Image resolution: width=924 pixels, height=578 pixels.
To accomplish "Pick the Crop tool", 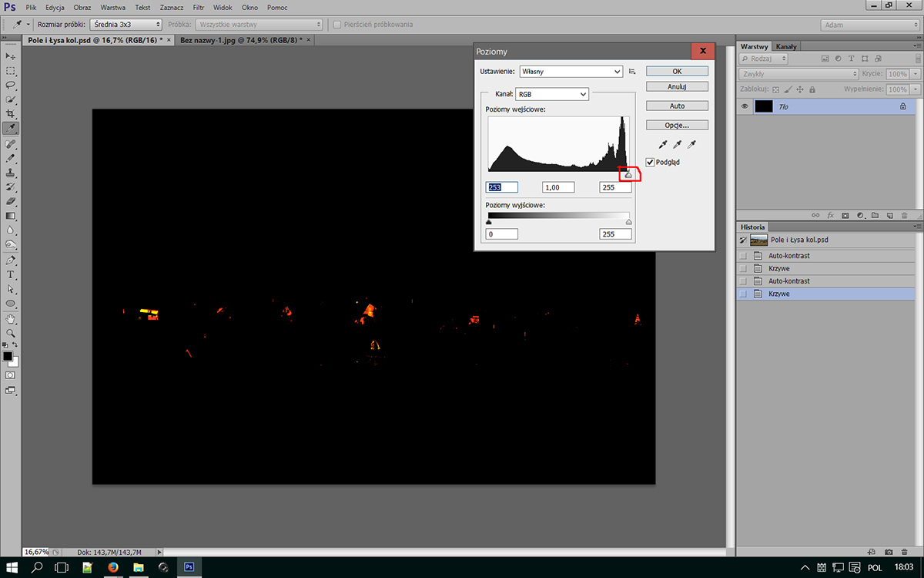I will (11, 114).
